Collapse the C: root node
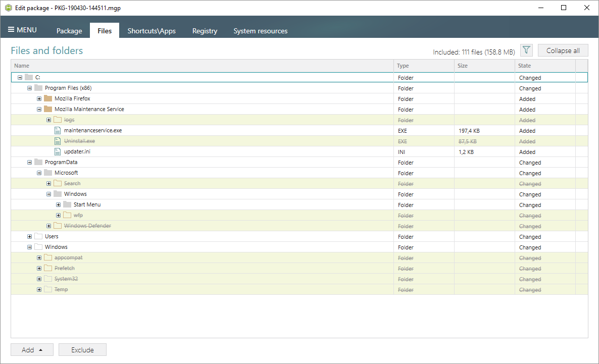Image resolution: width=599 pixels, height=364 pixels. pyautogui.click(x=20, y=77)
